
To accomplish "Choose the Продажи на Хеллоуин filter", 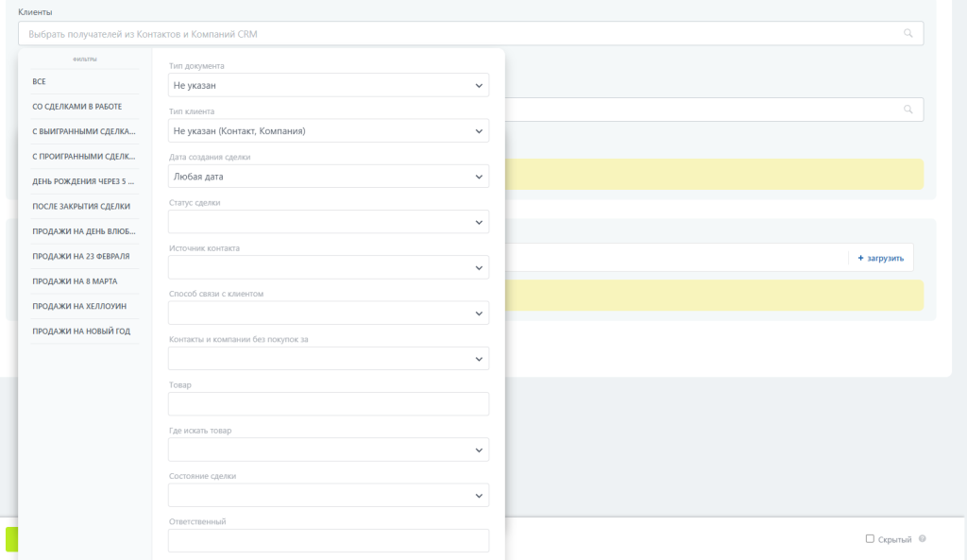I will coord(79,306).
